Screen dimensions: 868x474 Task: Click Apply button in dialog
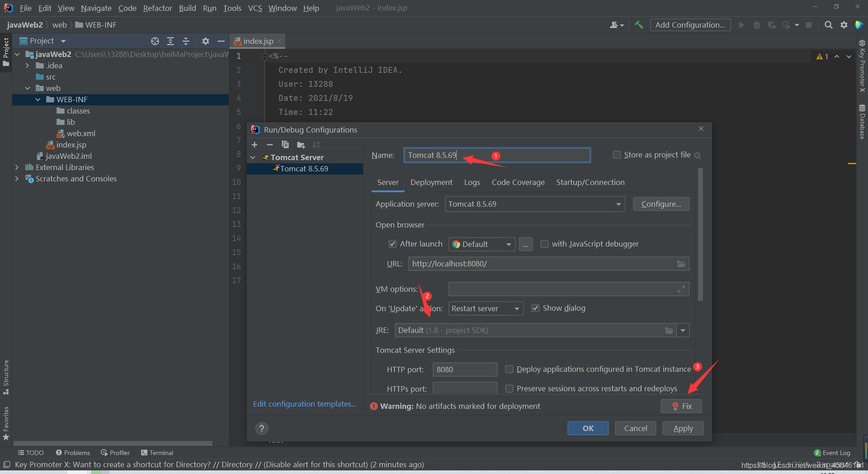pyautogui.click(x=683, y=428)
